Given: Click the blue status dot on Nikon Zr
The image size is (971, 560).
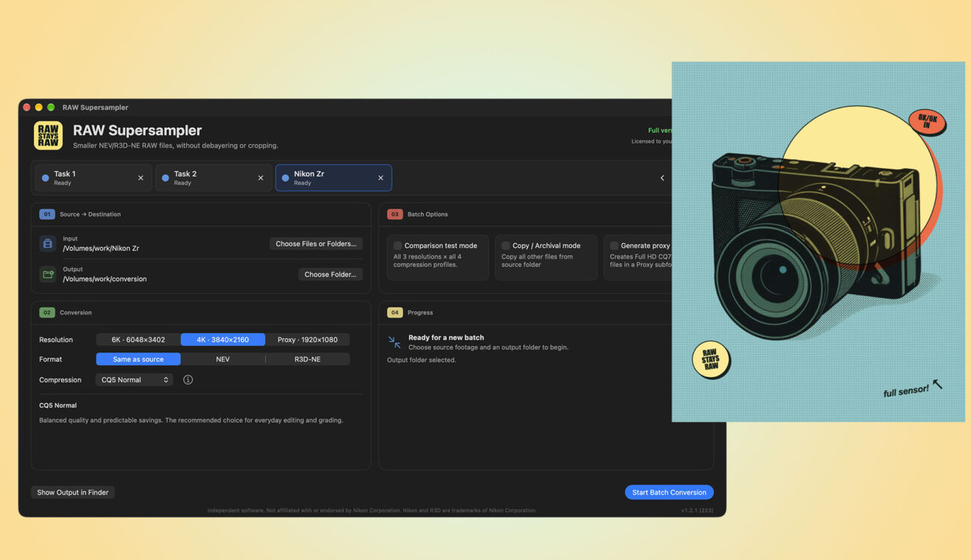Looking at the screenshot, I should click(285, 178).
